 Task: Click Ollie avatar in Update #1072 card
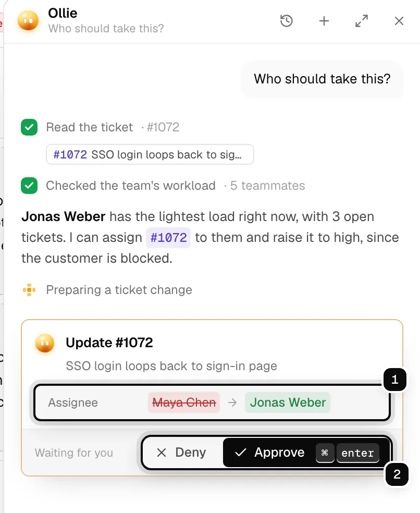coord(45,343)
